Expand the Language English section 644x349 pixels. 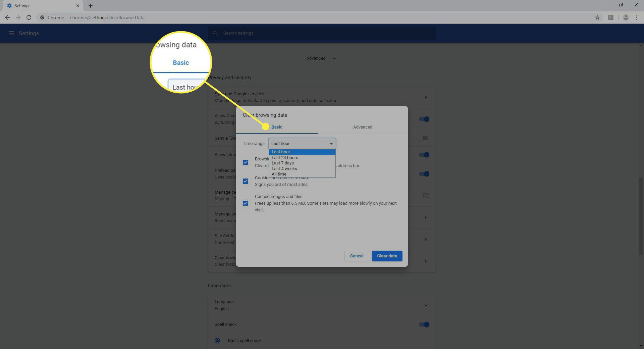coord(426,305)
